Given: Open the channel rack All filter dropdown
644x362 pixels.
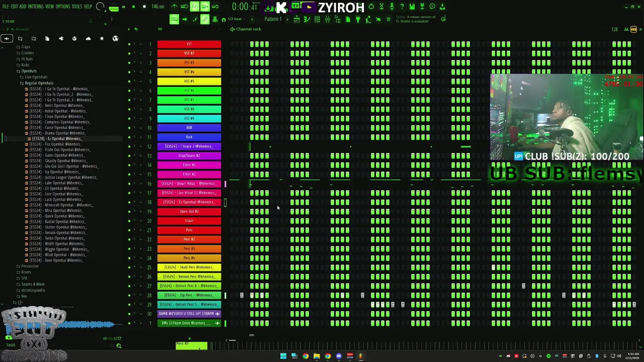Looking at the screenshot, I should tap(160, 29).
